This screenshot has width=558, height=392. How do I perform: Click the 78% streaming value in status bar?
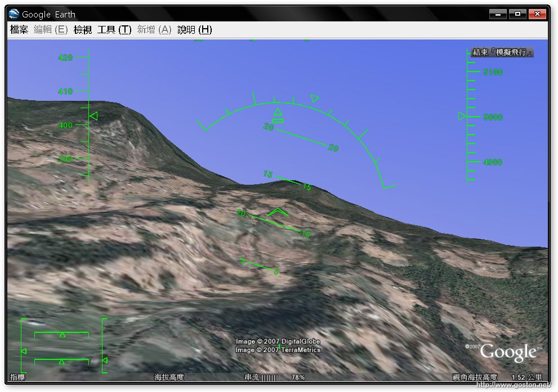click(x=298, y=377)
